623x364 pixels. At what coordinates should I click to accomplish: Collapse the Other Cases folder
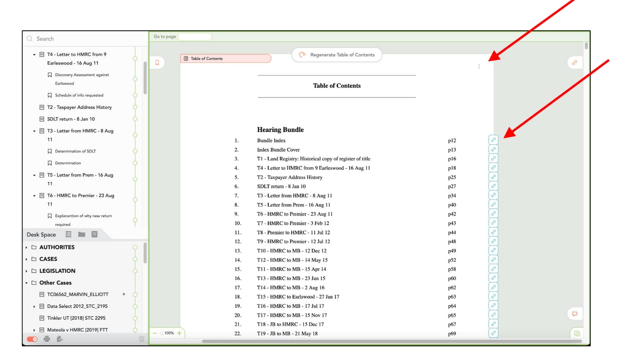[x=27, y=282]
